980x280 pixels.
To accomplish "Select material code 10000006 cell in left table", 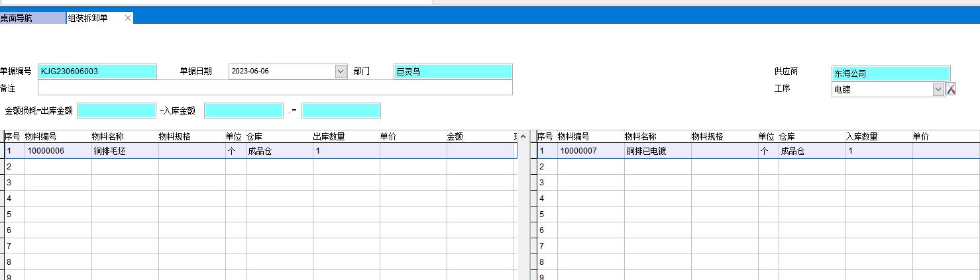I will pos(58,151).
